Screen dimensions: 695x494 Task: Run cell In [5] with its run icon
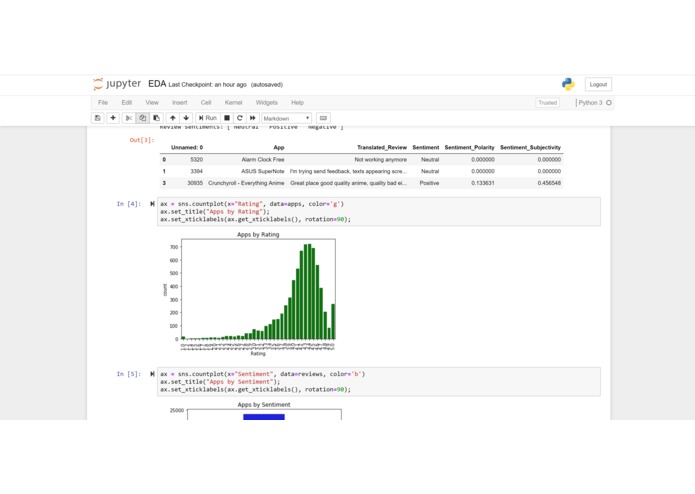pyautogui.click(x=152, y=374)
